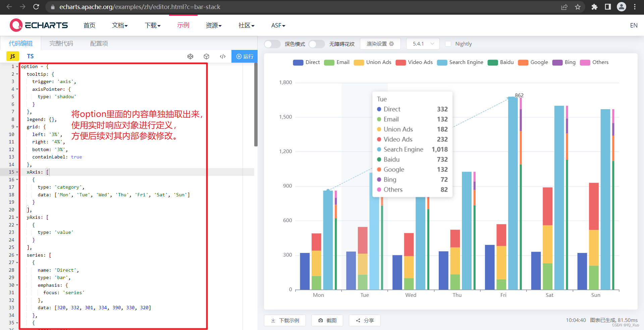Click the browser address bar URL
Image resolution: width=644 pixels, height=330 pixels.
140,7
